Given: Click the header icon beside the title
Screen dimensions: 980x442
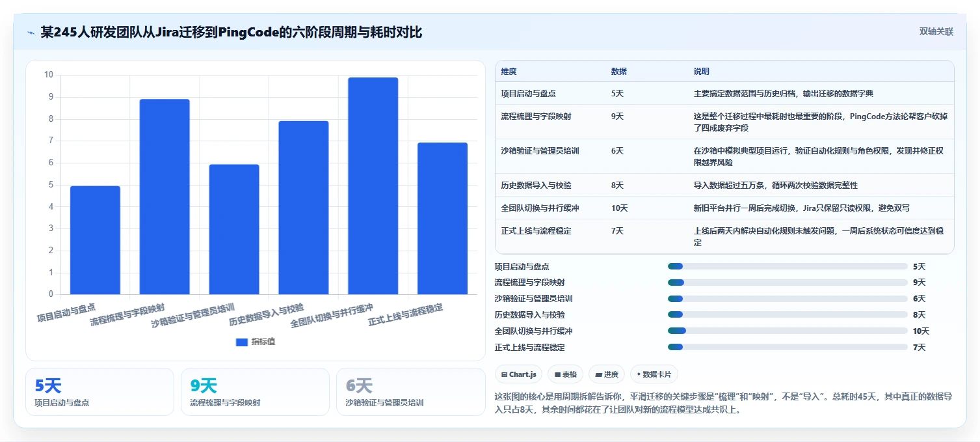Looking at the screenshot, I should (x=31, y=32).
